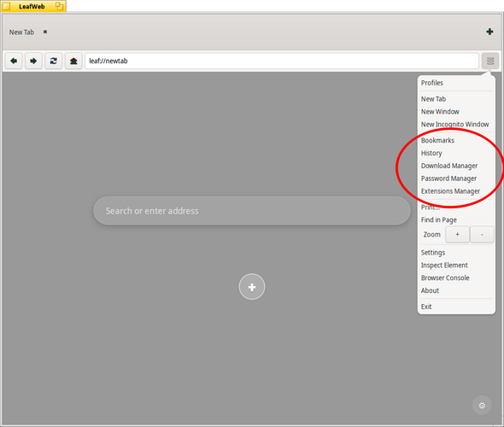This screenshot has width=504, height=427.
Task: Open the Password Manager
Action: (456, 178)
